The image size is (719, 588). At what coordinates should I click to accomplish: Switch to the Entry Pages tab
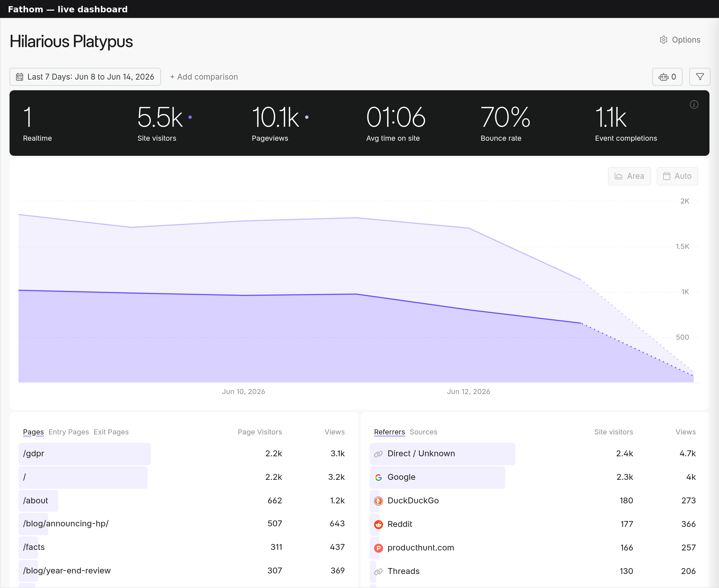click(68, 432)
